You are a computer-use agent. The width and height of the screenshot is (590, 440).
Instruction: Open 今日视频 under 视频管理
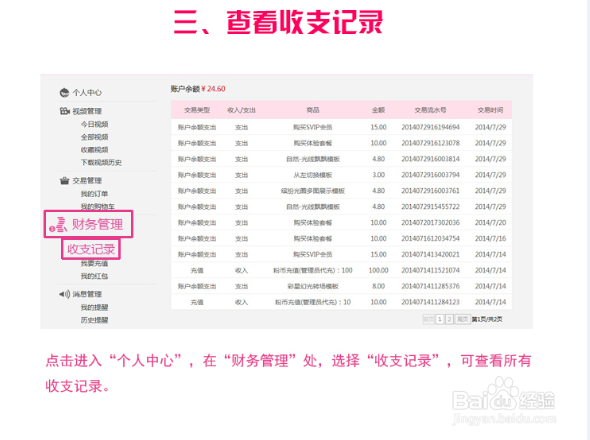[x=94, y=124]
